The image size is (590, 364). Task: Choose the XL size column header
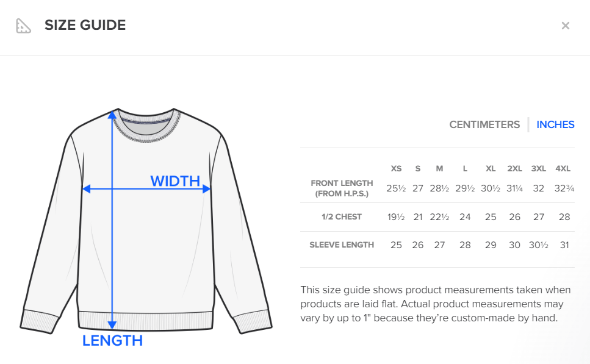(491, 168)
